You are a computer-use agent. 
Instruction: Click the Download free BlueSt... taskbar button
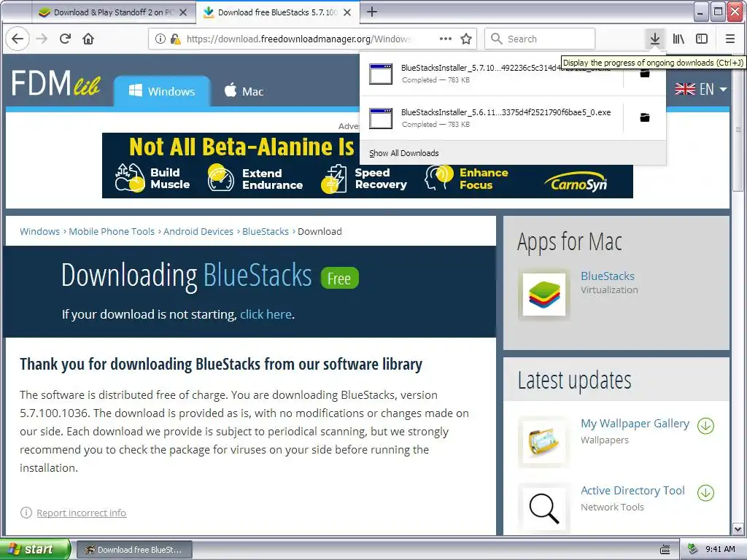pyautogui.click(x=134, y=550)
